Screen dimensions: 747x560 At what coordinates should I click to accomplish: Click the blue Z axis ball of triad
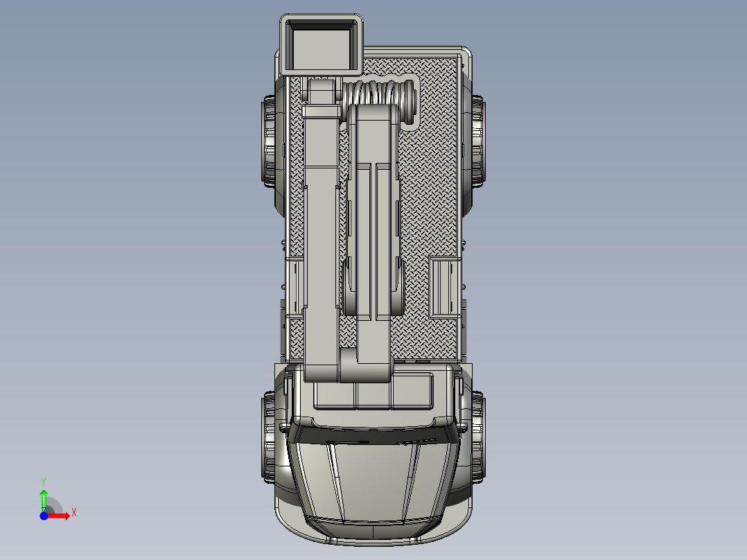(44, 516)
